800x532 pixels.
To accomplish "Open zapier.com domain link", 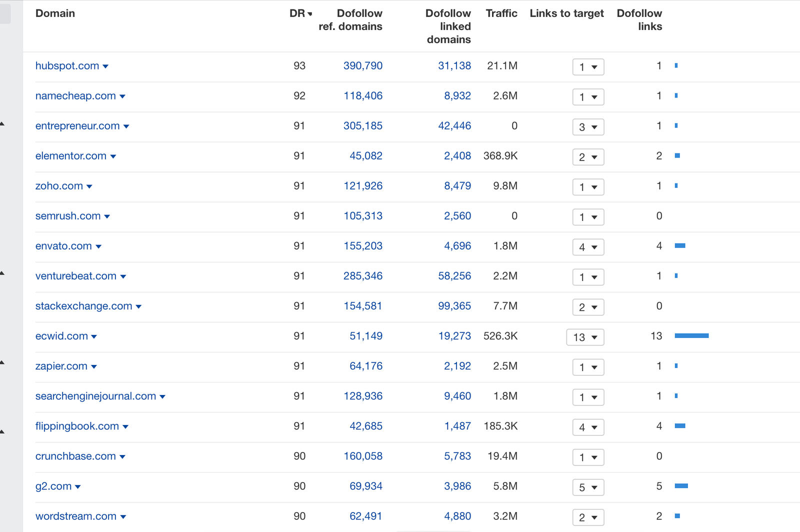I will pos(61,366).
